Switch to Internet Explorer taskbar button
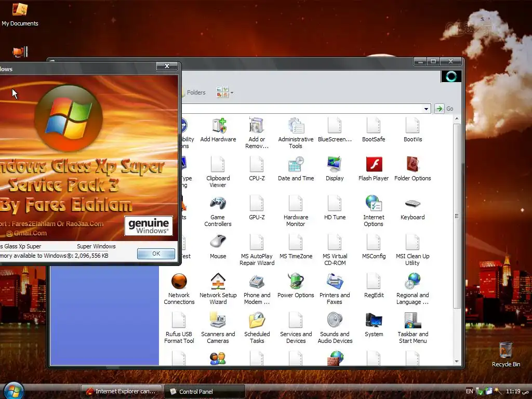This screenshot has height=399, width=532. point(122,391)
